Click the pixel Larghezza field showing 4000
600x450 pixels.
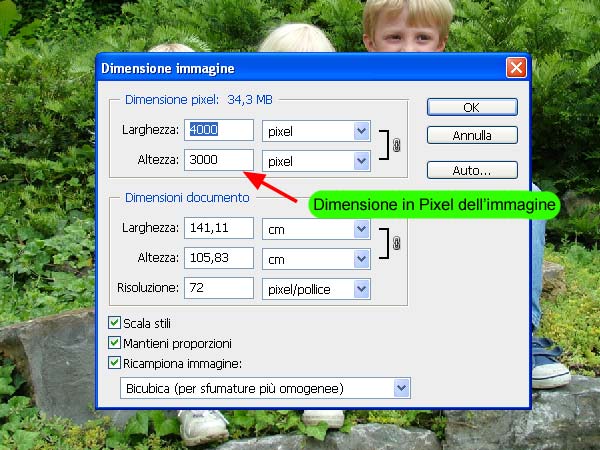pyautogui.click(x=219, y=130)
